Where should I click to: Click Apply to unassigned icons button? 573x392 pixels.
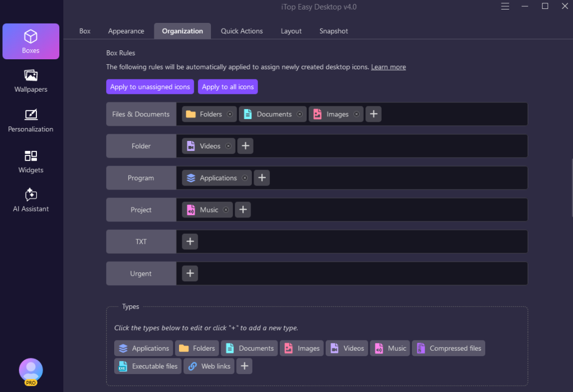[150, 87]
